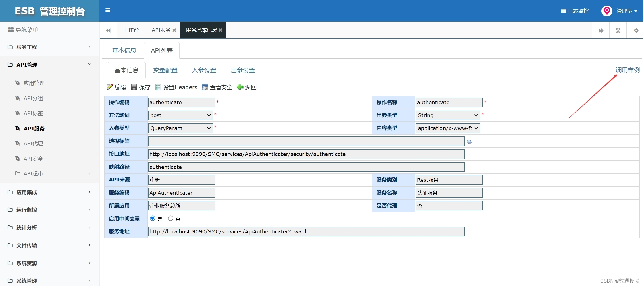
Task: Select 是 for 启用中间变量
Action: pos(153,218)
